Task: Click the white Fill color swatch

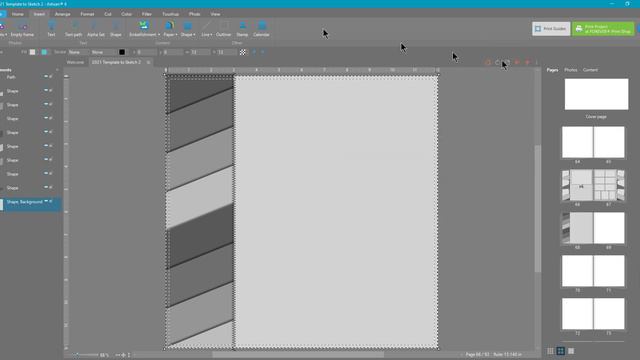Action: click(x=33, y=52)
